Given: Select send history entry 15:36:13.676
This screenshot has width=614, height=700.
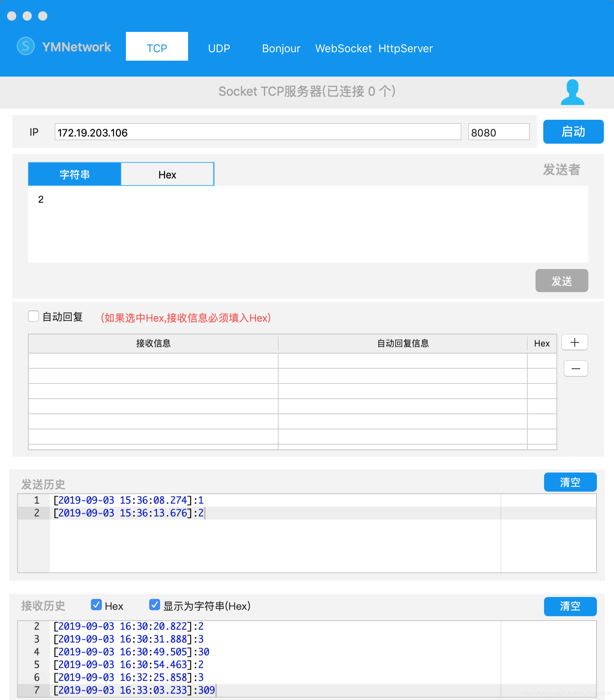Looking at the screenshot, I should click(128, 513).
